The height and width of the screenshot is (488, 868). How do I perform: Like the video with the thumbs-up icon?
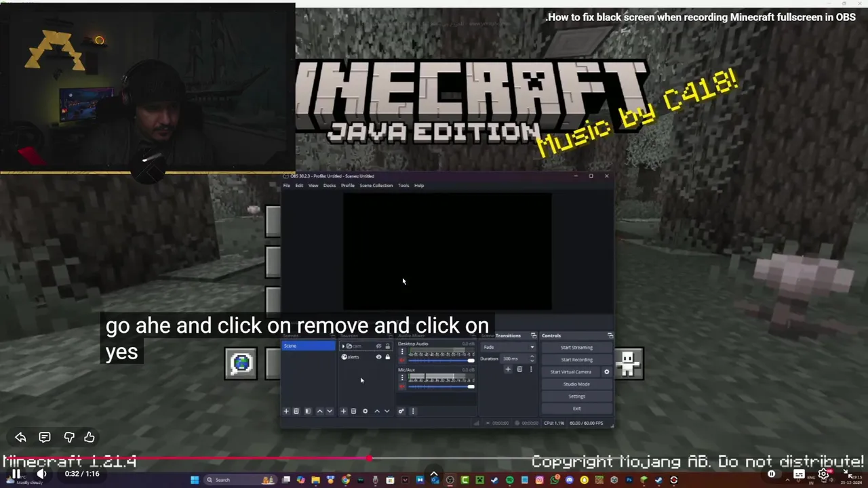[x=90, y=437]
